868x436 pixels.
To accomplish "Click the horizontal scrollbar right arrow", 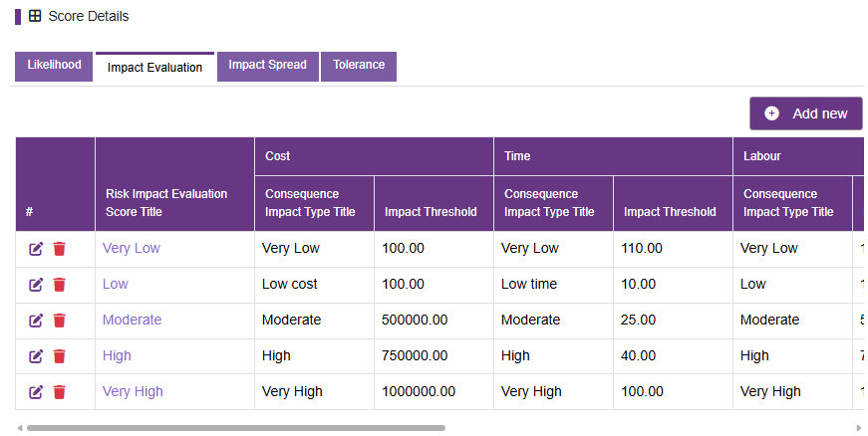I will pyautogui.click(x=859, y=428).
